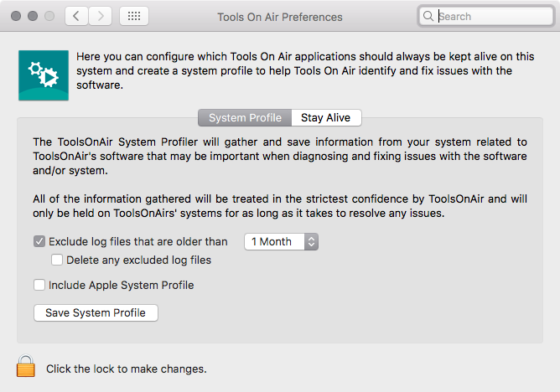Click the Tools On Air gear icon
Screen dimensions: 560x392
point(44,75)
